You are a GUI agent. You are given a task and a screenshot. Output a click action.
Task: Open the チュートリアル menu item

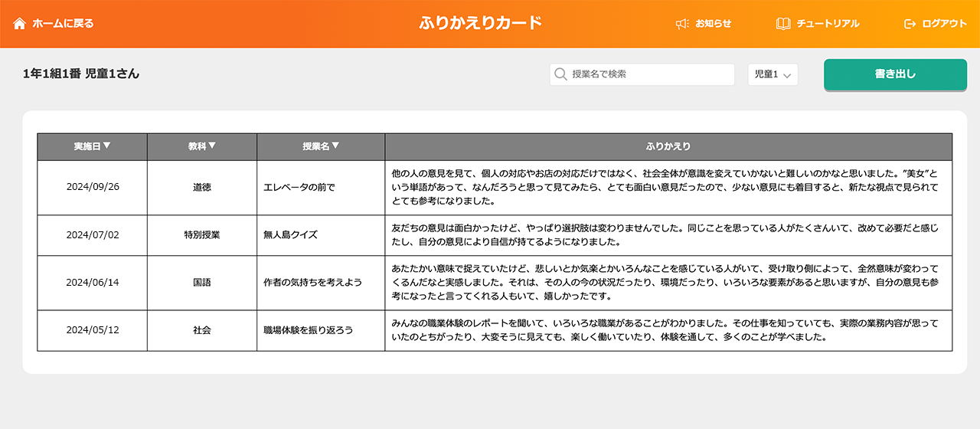[828, 24]
